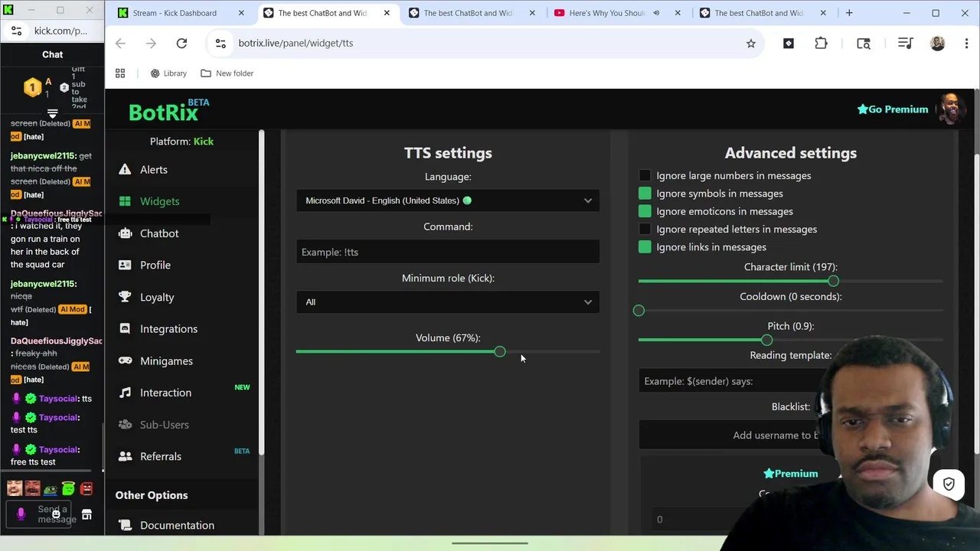Click the Go Premium star link
Screen dimensions: 980x551
pyautogui.click(x=892, y=109)
